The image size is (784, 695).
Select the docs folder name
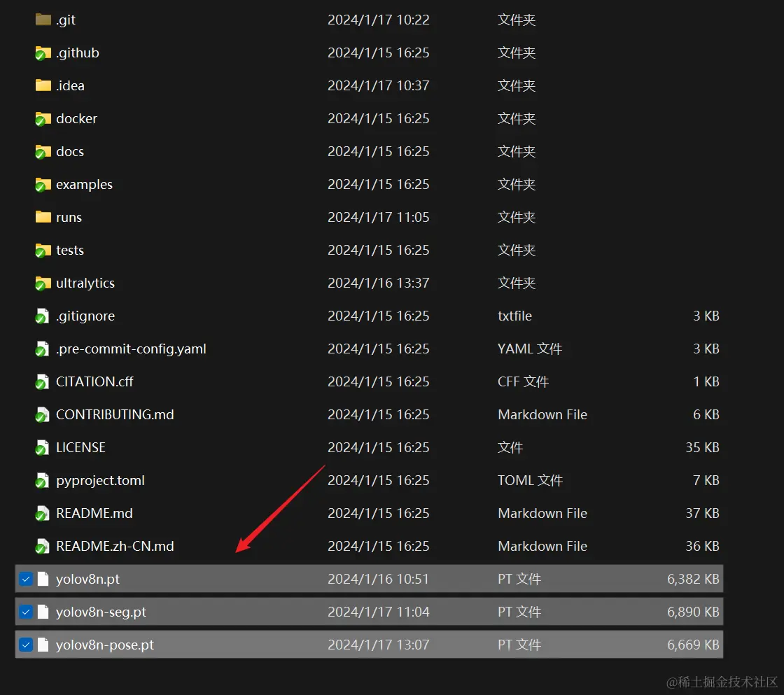[x=70, y=151]
